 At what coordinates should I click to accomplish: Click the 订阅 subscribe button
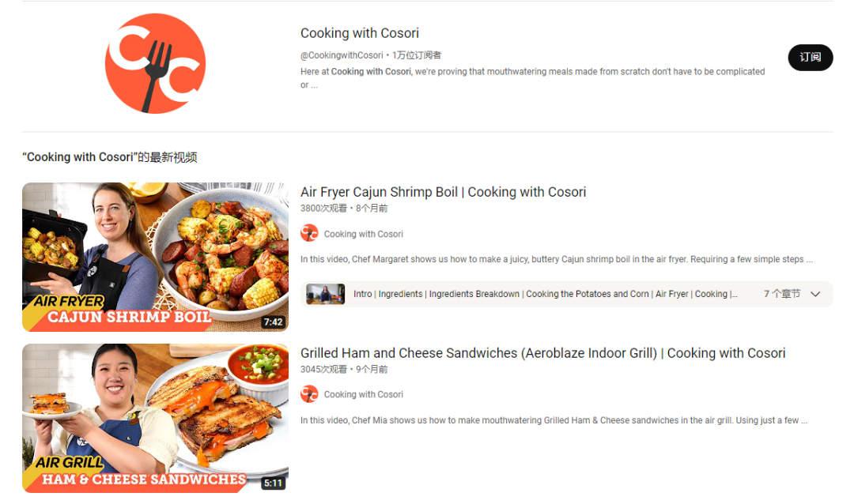(x=810, y=57)
